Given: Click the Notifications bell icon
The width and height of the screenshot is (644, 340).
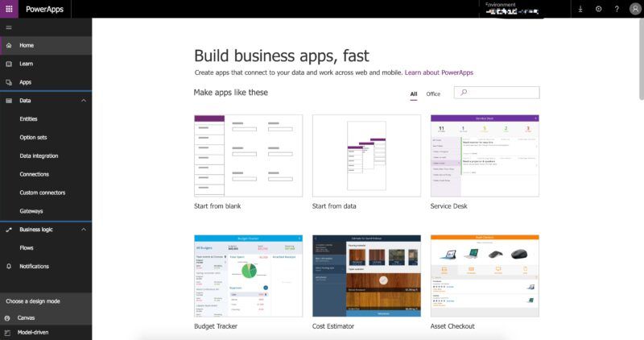Looking at the screenshot, I should (9, 266).
